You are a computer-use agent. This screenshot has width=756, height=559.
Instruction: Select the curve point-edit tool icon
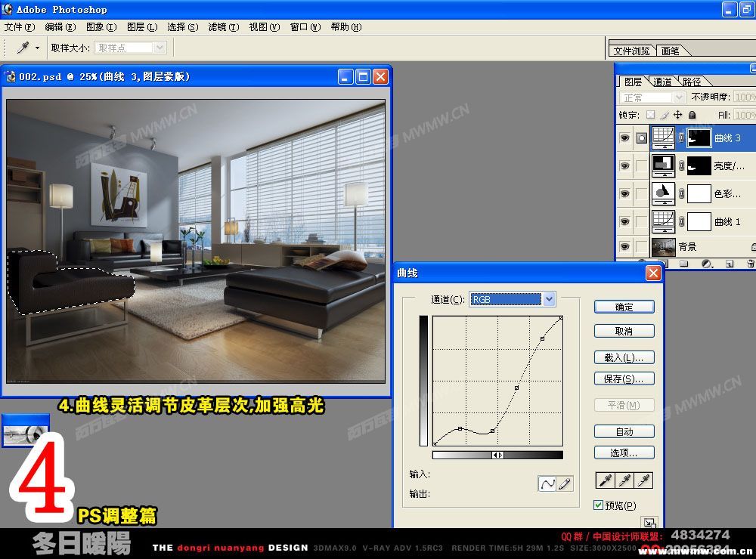(547, 483)
